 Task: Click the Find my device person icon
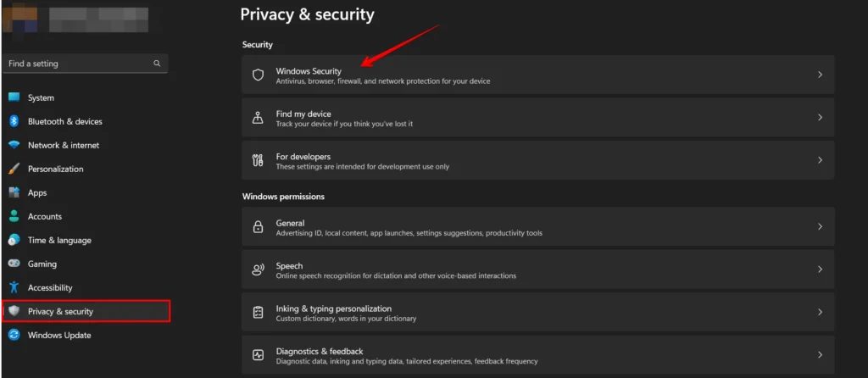[x=258, y=117]
